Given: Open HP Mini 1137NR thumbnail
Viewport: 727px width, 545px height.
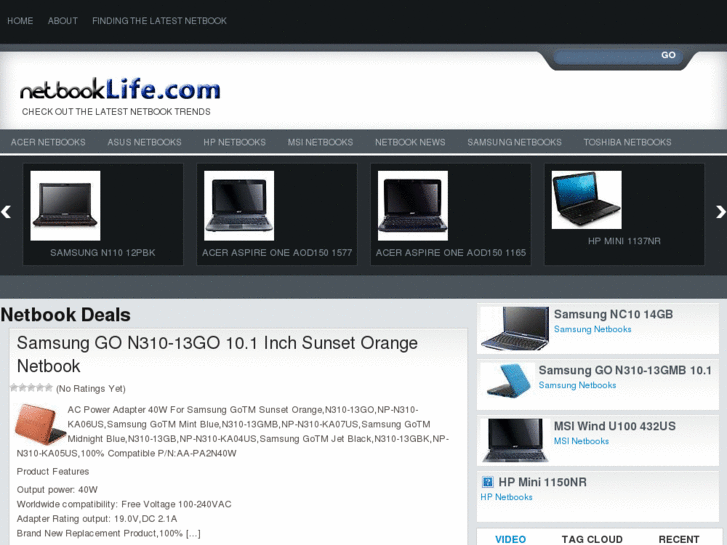Looking at the screenshot, I should (587, 200).
